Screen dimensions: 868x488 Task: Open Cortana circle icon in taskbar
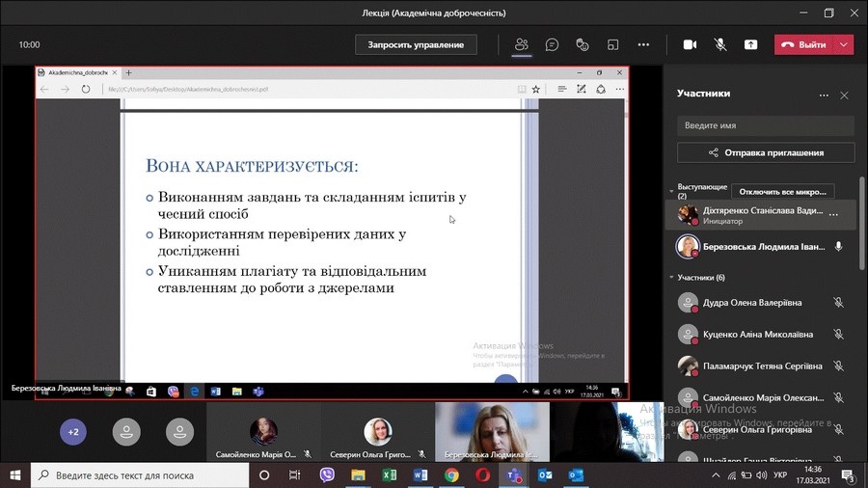(x=264, y=475)
